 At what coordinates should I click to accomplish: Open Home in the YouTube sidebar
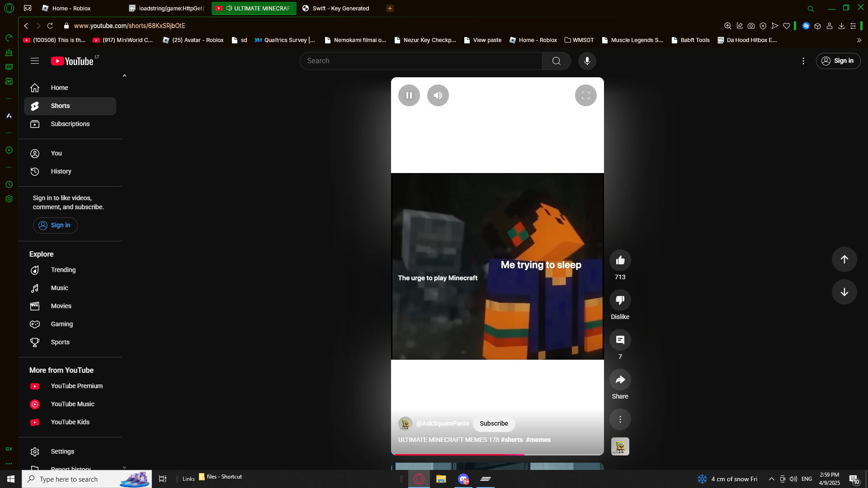70,88
